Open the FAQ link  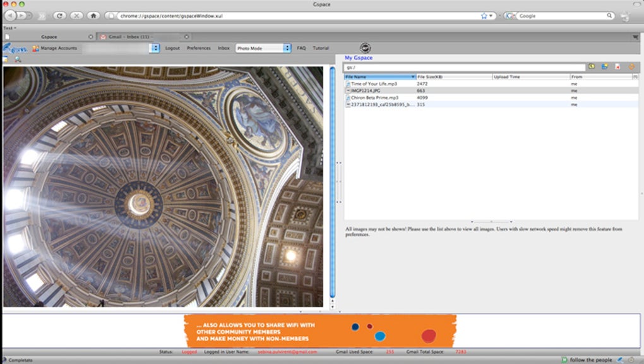coord(301,48)
